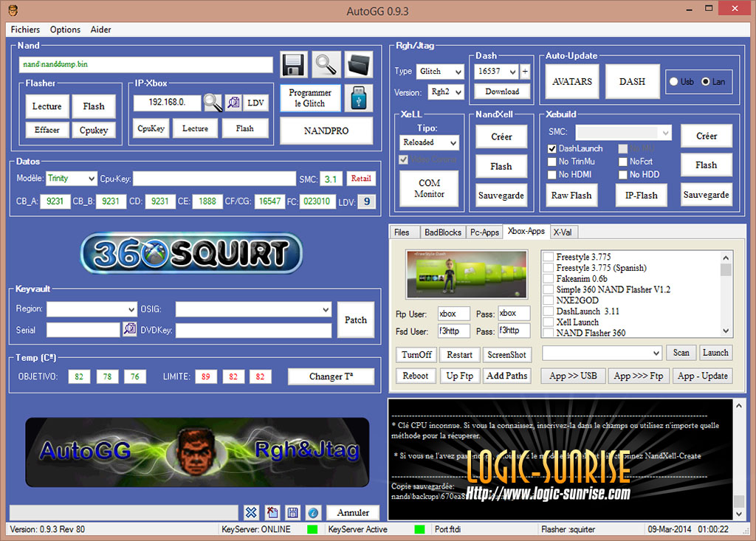Screen dimensions: 756x541
Task: Click the floppy disk save icon in Nand
Action: [293, 65]
